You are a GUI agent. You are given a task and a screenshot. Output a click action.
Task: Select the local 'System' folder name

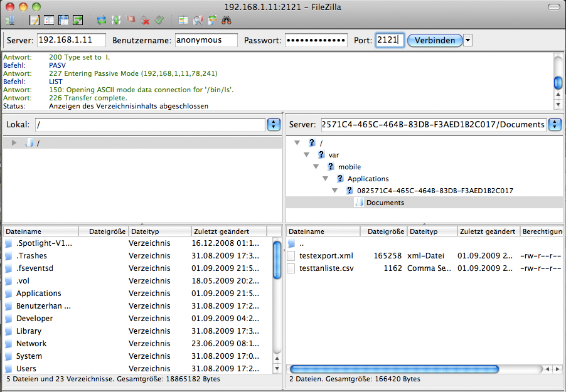coord(29,356)
